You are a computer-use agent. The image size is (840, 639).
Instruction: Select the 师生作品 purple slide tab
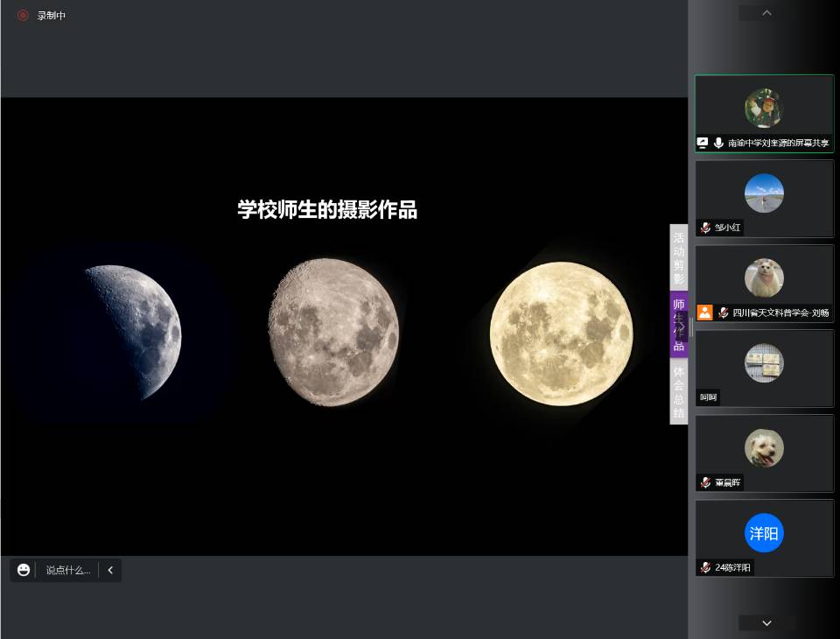tap(678, 324)
